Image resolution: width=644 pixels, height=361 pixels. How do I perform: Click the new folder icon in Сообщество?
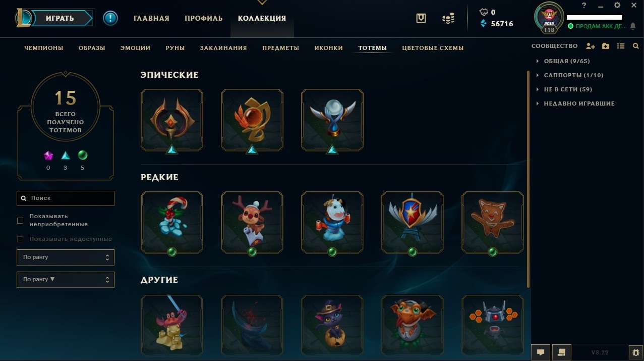click(606, 46)
